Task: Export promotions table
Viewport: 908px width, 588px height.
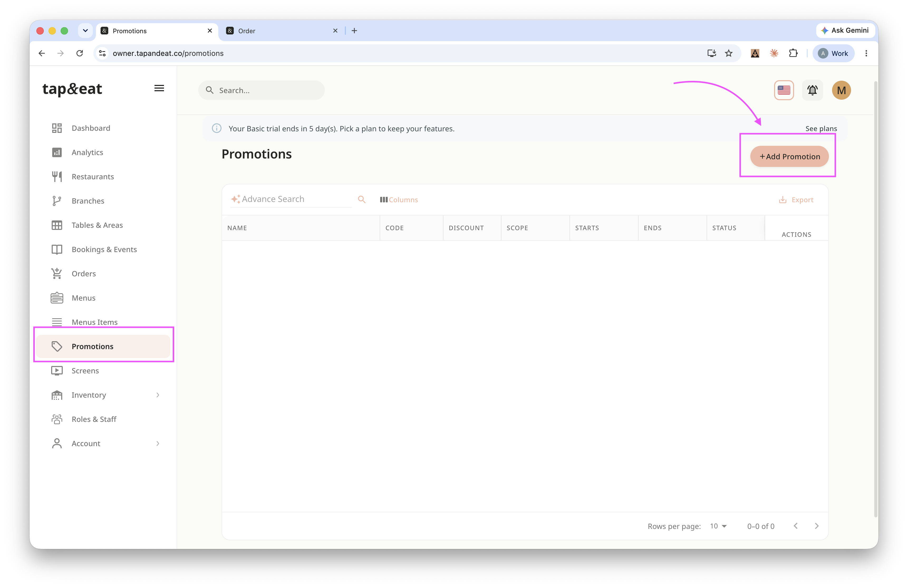Action: tap(796, 200)
